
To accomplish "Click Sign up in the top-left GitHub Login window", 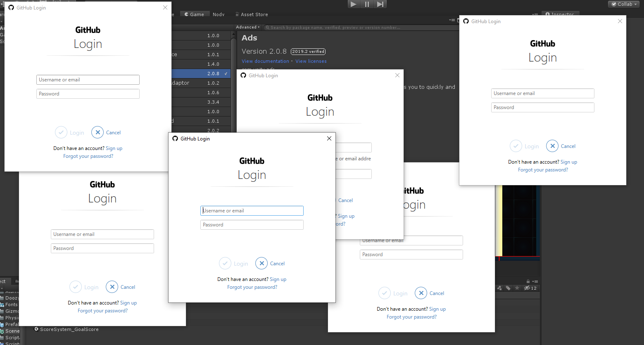I will pos(114,148).
